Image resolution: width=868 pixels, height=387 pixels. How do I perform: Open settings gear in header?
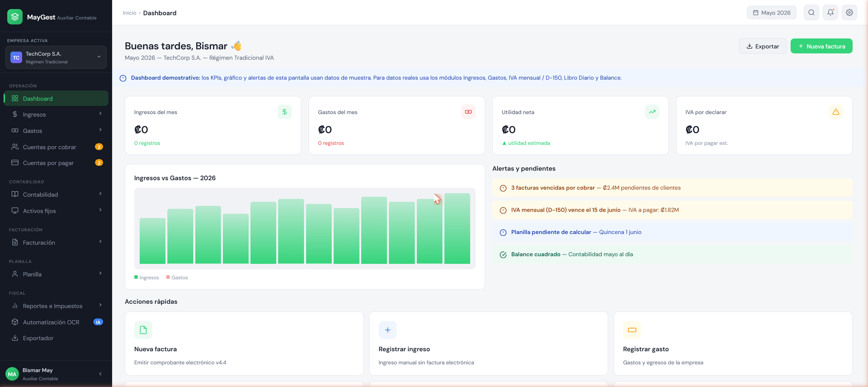click(x=849, y=13)
